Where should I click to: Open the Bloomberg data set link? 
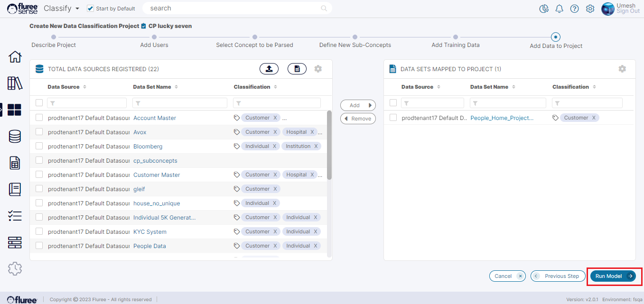click(x=148, y=147)
